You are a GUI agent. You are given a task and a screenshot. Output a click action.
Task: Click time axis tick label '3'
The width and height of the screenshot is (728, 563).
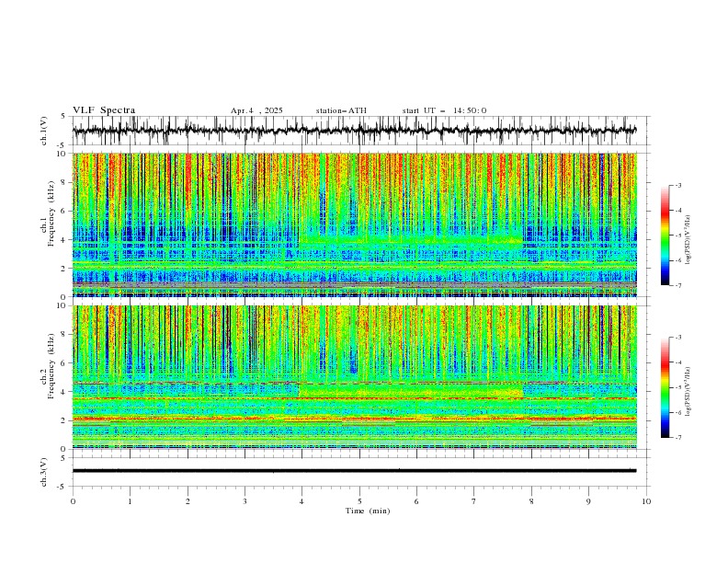coord(245,501)
